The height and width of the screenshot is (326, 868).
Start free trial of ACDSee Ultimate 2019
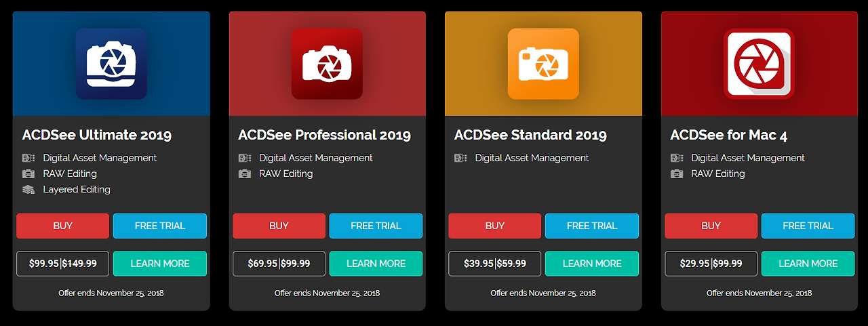160,226
